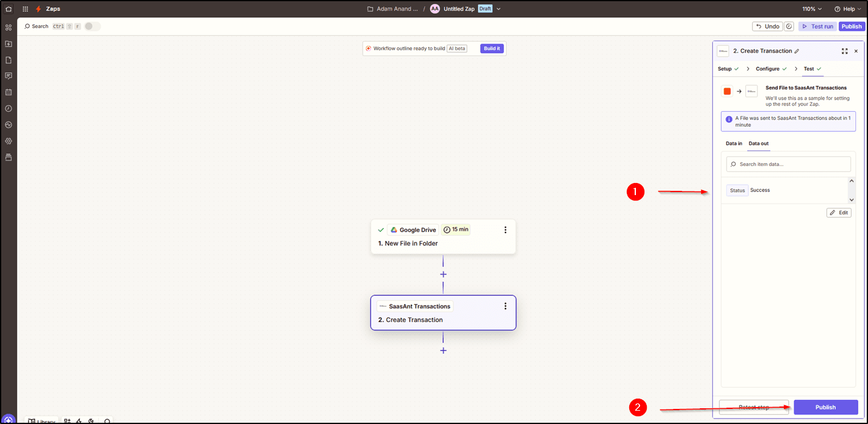Screen dimensions: 868x424
Task: Click the Search item data field
Action: point(788,164)
